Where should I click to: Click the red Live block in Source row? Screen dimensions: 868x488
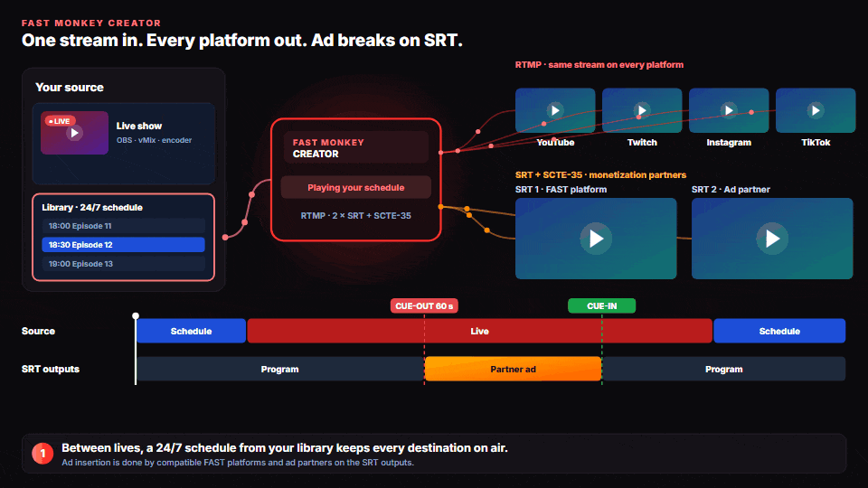pos(479,331)
